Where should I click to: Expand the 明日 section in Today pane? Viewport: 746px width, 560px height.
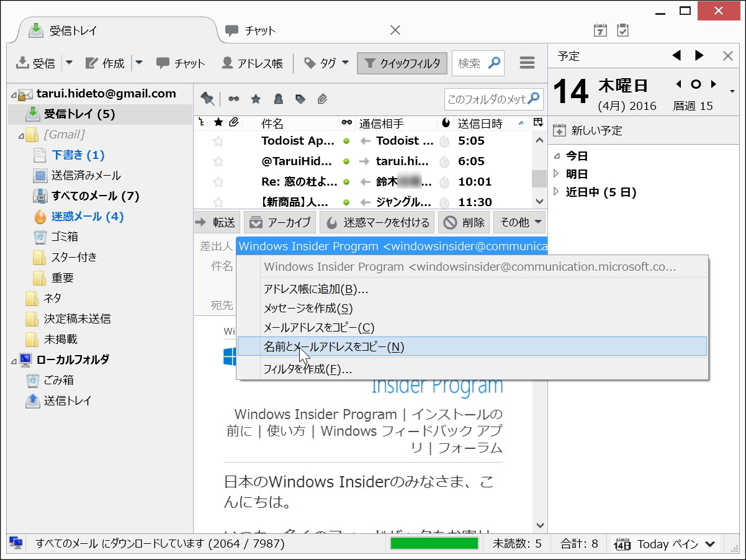pyautogui.click(x=556, y=174)
